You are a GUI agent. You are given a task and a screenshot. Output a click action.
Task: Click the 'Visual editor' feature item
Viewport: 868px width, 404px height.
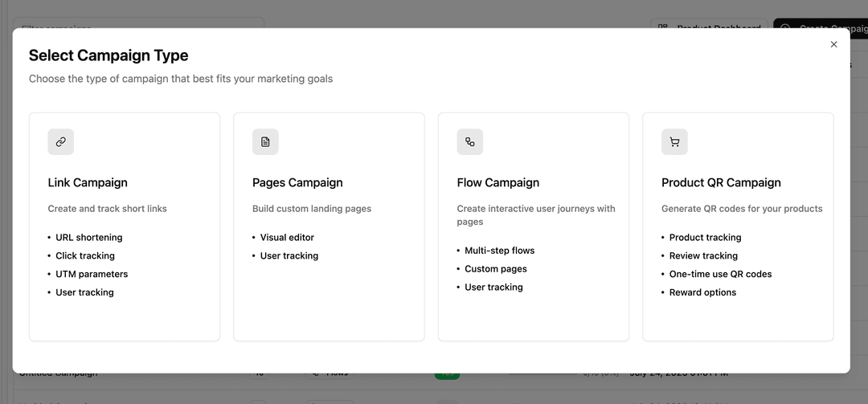click(287, 238)
